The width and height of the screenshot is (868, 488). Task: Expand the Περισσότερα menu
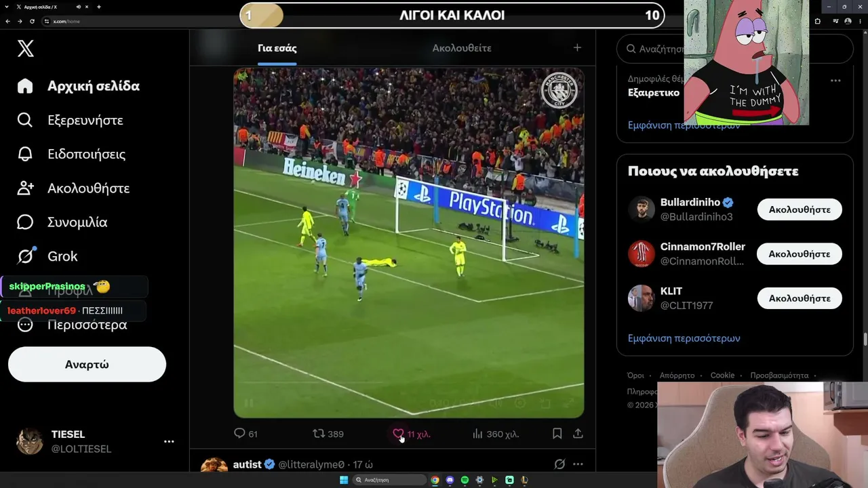(x=72, y=325)
